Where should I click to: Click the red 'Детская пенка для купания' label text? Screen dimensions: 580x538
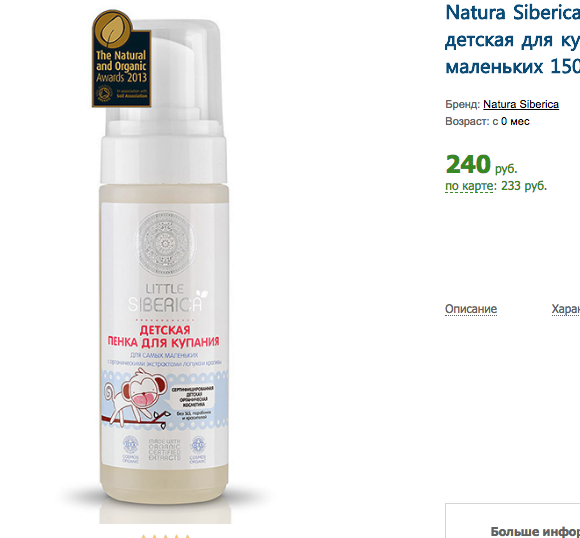(163, 336)
